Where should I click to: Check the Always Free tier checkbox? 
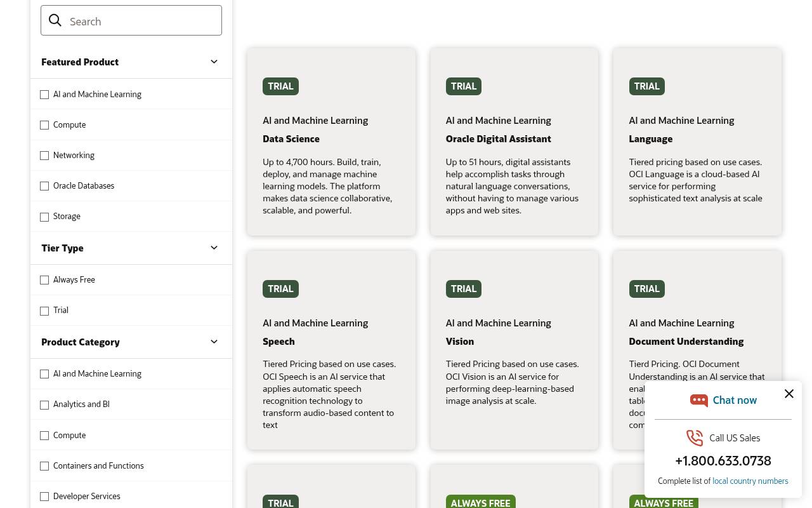point(44,280)
